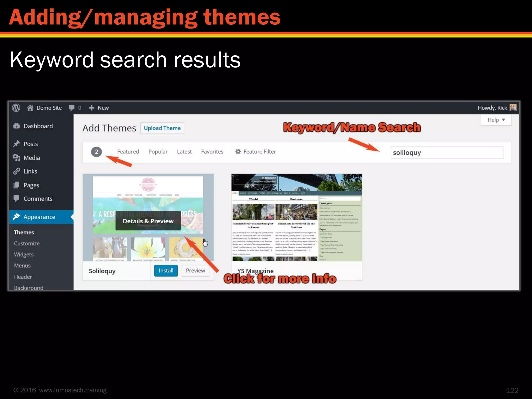
Task: Open the Themes submenu item
Action: click(24, 232)
